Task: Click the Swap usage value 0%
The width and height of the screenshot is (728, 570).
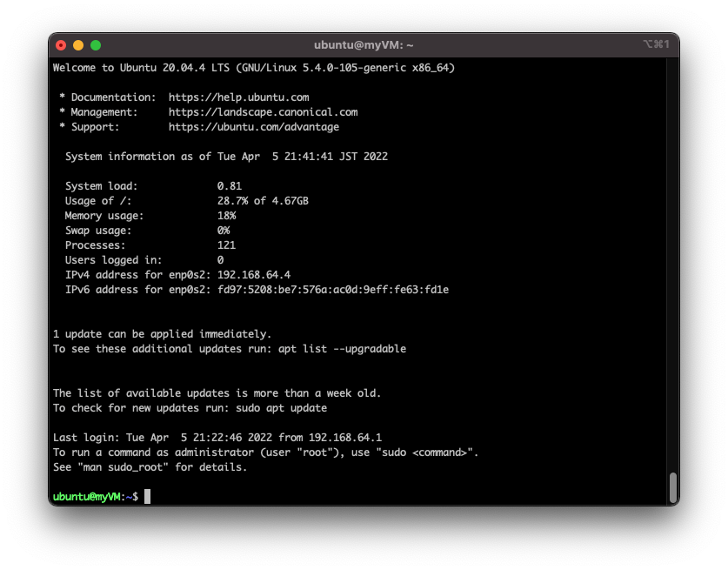Action: 224,231
